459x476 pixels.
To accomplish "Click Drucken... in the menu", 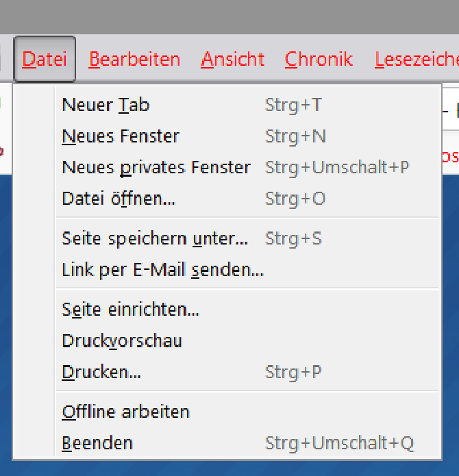I will pos(101,373).
